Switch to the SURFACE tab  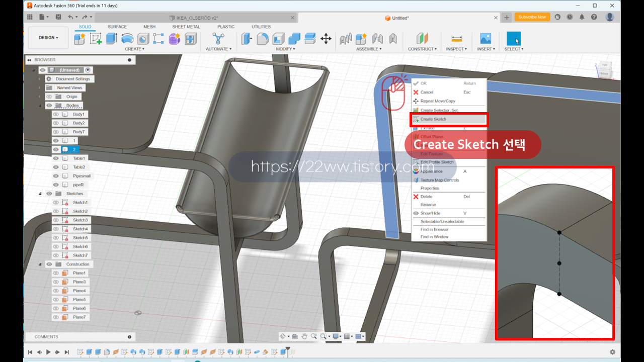(117, 27)
